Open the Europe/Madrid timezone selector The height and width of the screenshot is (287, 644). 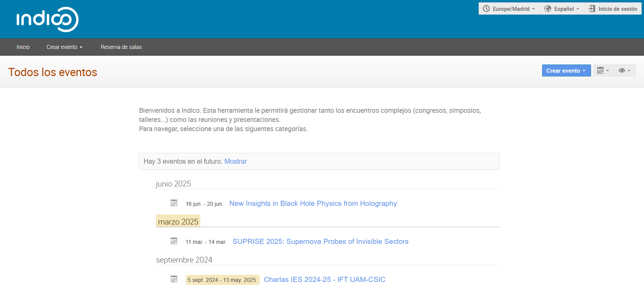click(509, 9)
